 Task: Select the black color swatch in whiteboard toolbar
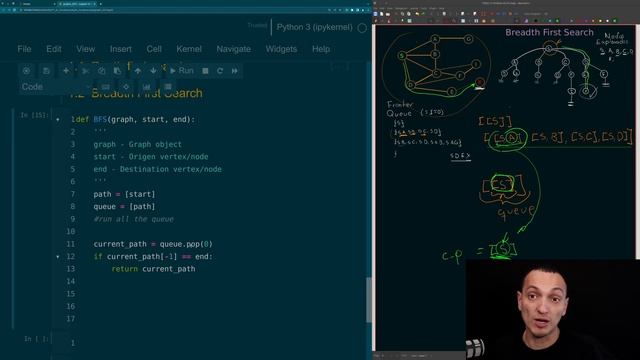536,20
